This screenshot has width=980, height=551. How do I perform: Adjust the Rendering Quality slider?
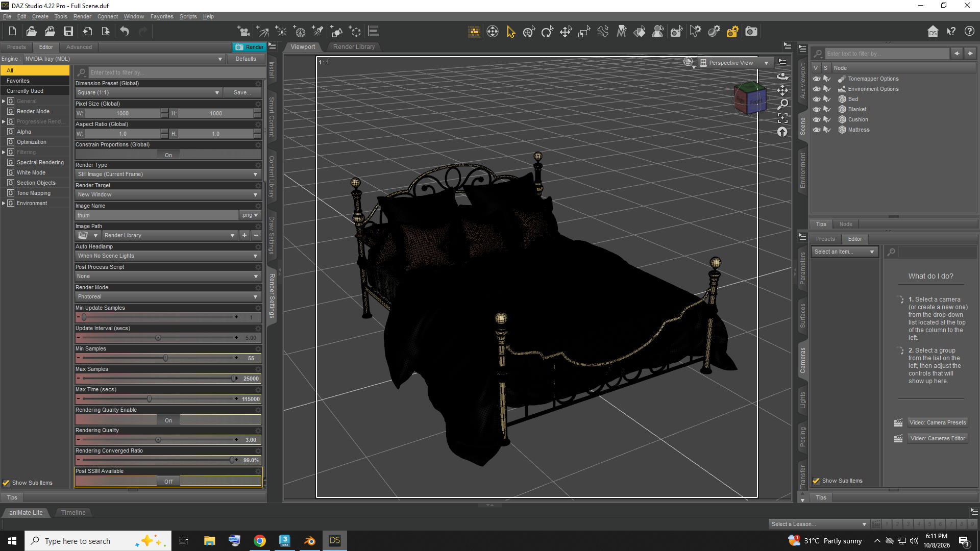coord(158,440)
